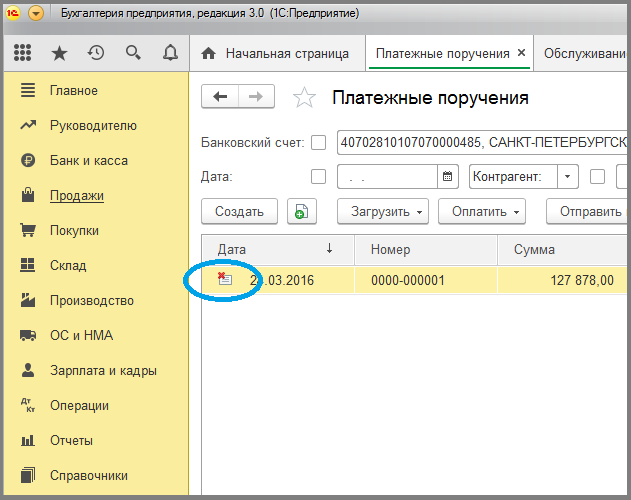Click the truck icon for ОС и НМА
This screenshot has width=631, height=500.
tap(28, 335)
